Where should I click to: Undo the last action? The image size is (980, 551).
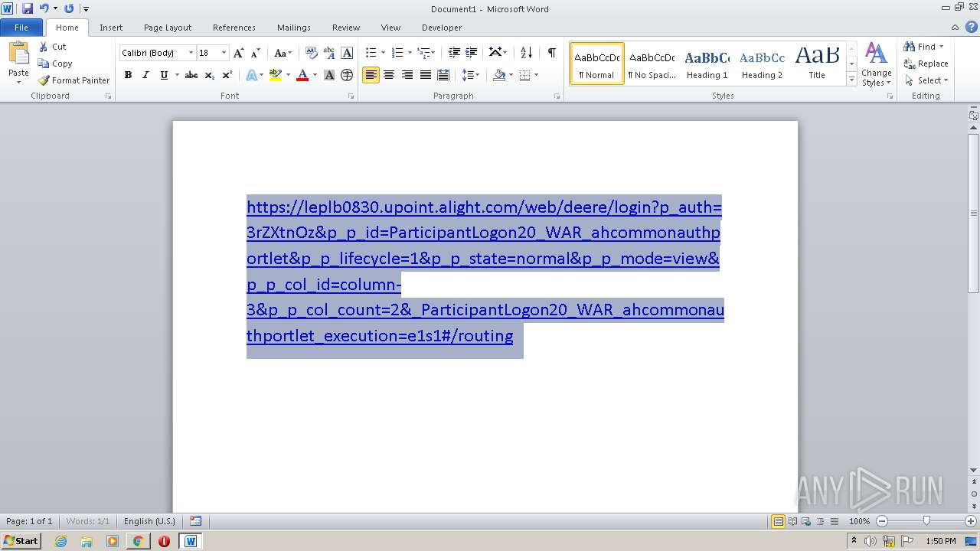coord(44,8)
